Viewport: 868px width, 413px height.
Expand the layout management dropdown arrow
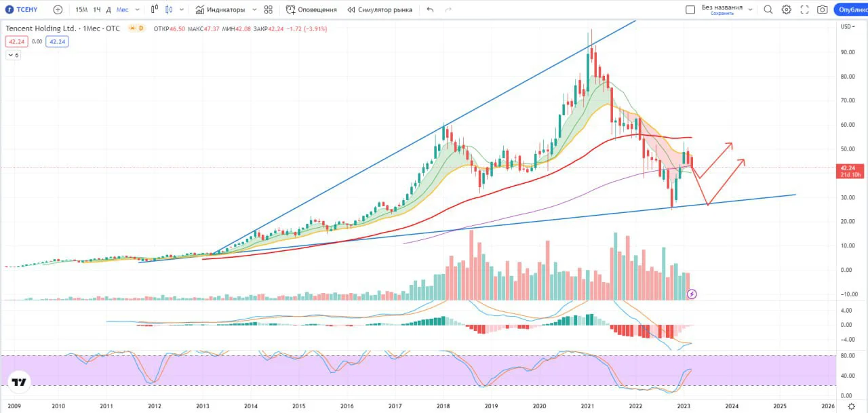(750, 9)
